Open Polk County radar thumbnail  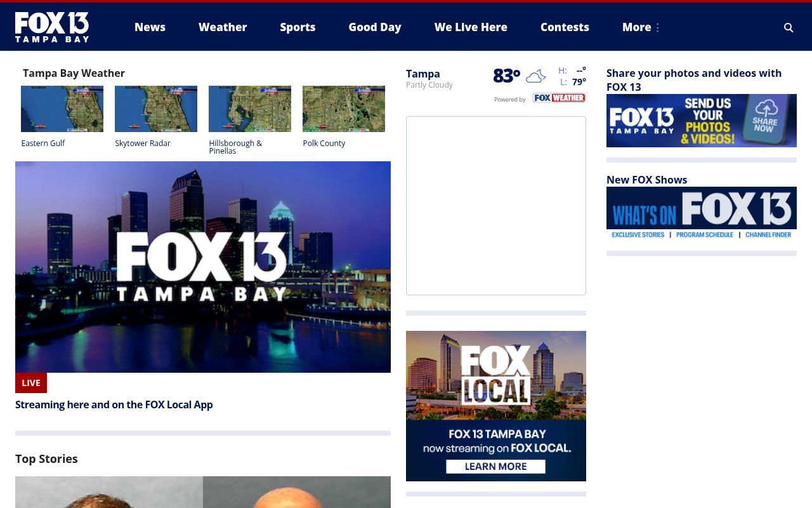344,109
